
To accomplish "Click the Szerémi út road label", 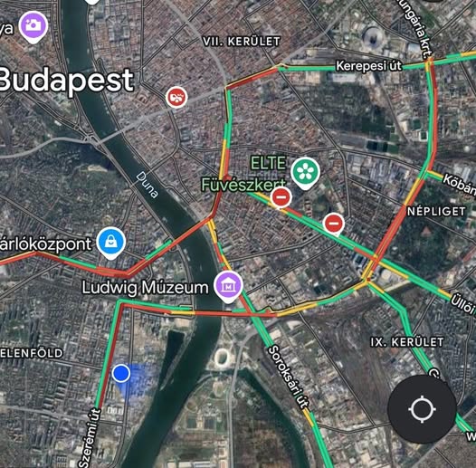I will pos(90,437).
